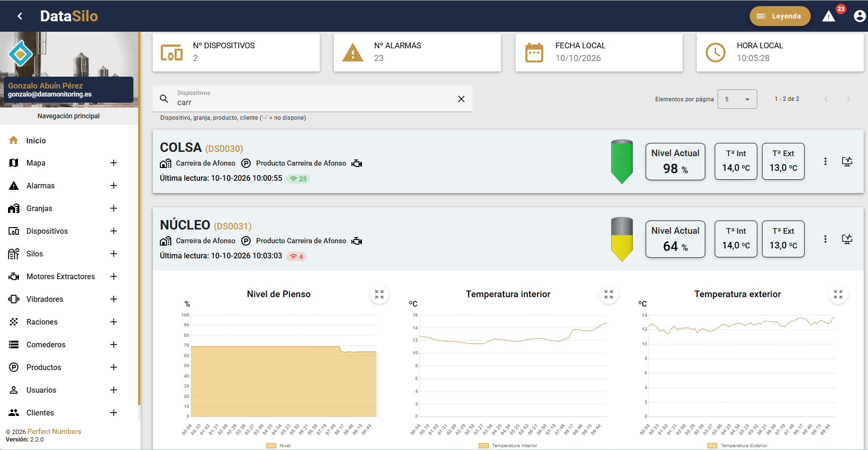
Task: Expand the Dispositivos menu section
Action: click(x=114, y=231)
